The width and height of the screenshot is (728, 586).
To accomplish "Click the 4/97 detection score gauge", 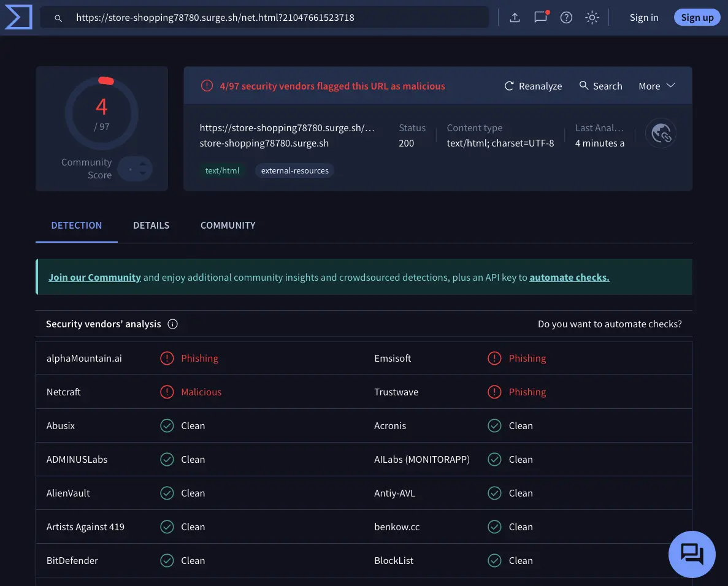I will click(x=102, y=113).
